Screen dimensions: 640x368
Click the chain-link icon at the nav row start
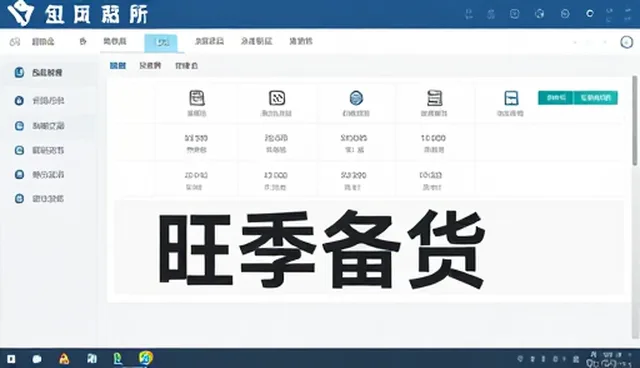(x=15, y=42)
